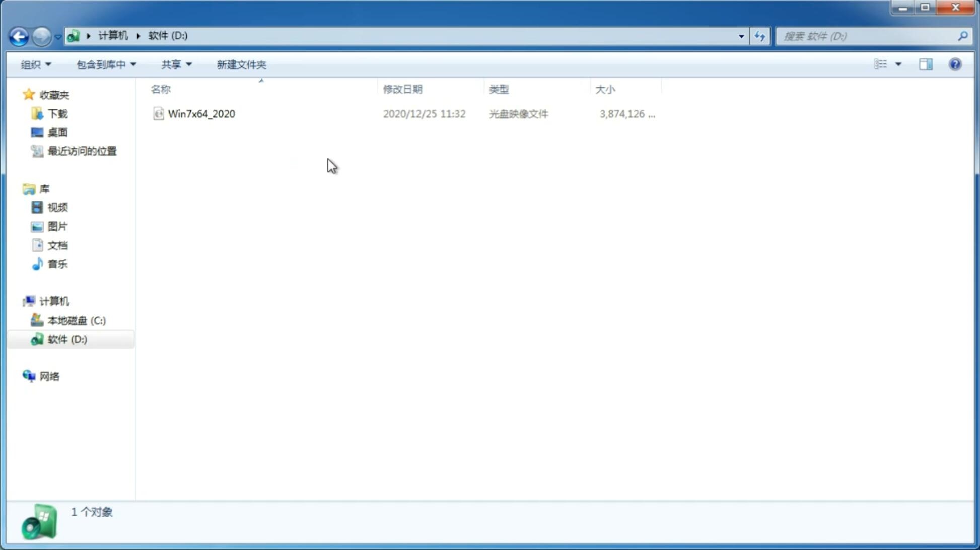
Task: Click the 视频 library icon
Action: 37,207
